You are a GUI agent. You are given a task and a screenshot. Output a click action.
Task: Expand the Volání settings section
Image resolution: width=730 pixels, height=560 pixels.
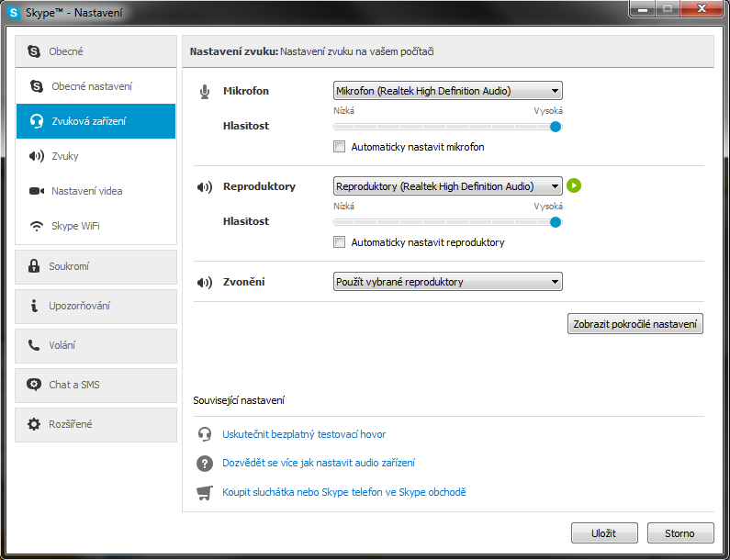click(95, 346)
